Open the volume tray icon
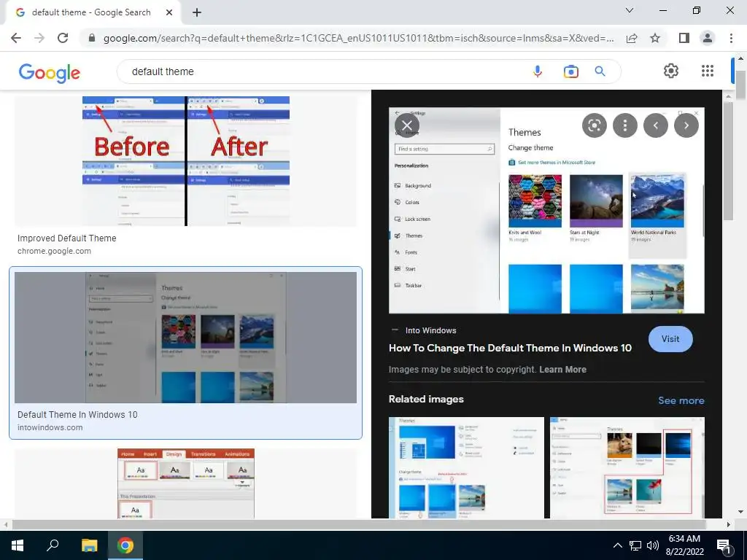 [x=653, y=545]
